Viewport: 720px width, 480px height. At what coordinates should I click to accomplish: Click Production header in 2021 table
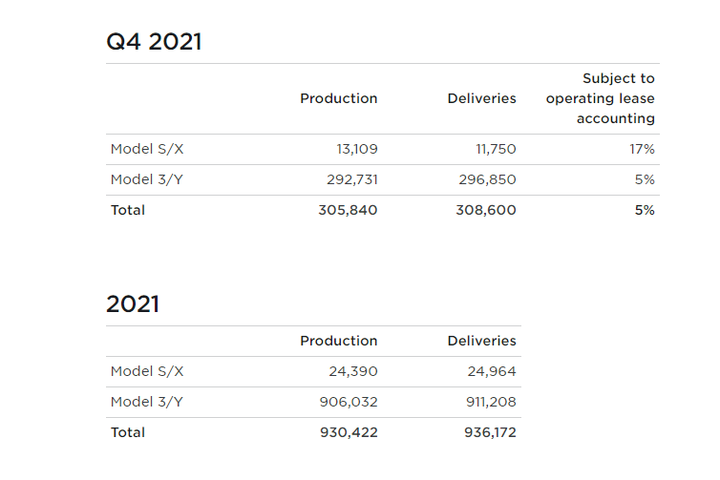[x=338, y=341]
